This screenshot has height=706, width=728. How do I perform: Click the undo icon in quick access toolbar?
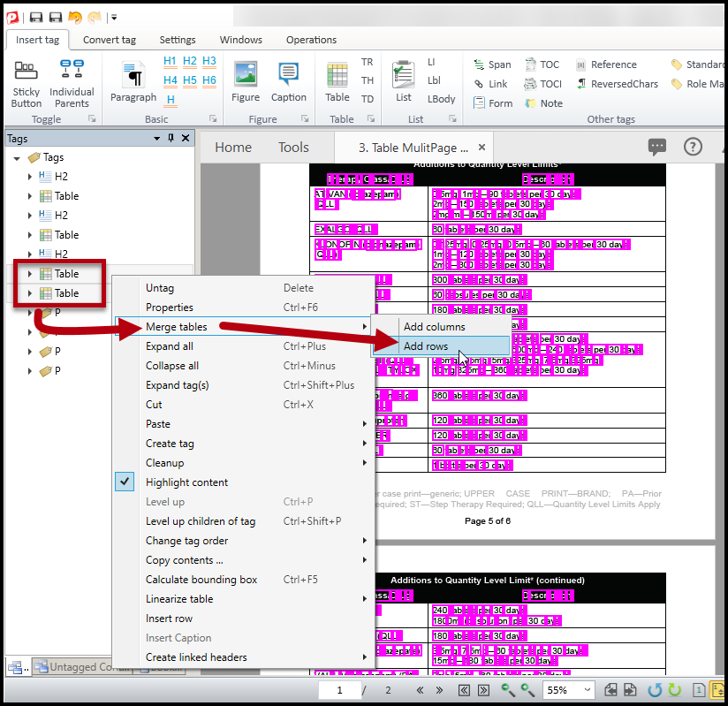[x=75, y=18]
